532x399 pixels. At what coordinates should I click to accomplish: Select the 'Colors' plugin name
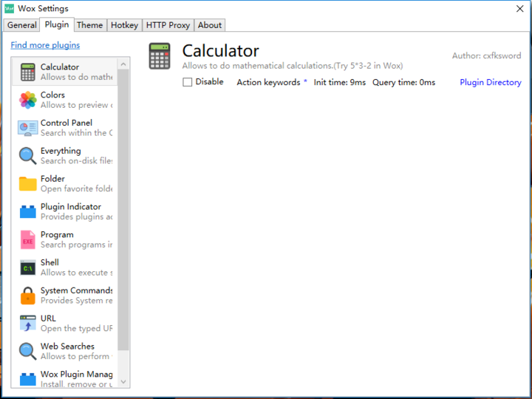(x=52, y=95)
